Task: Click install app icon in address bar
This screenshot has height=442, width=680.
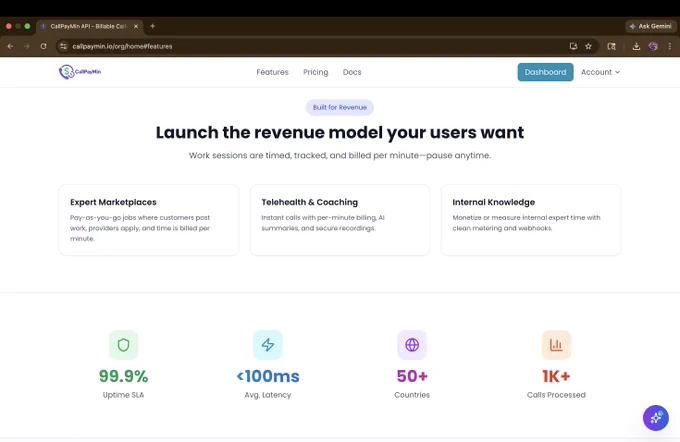Action: pos(573,46)
